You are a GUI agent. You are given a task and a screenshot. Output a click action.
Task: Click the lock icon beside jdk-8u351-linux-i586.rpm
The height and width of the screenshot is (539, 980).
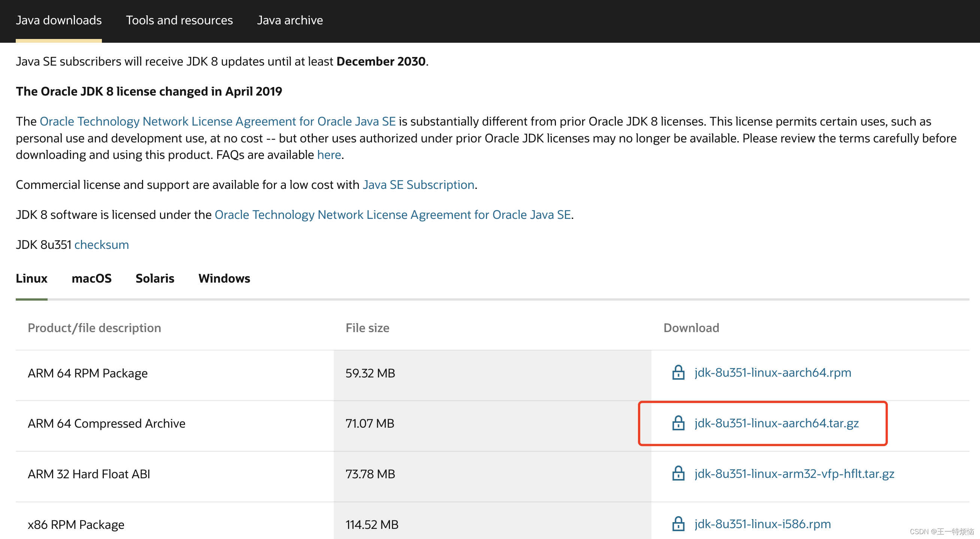point(678,524)
